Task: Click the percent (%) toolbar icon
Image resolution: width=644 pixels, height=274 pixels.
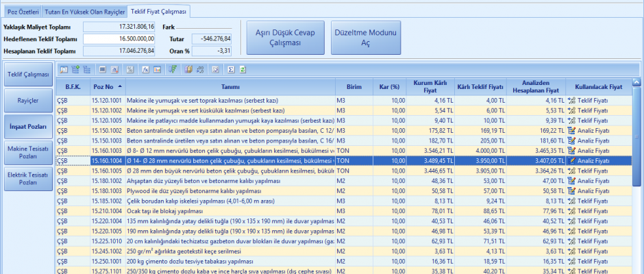Action: [x=130, y=69]
